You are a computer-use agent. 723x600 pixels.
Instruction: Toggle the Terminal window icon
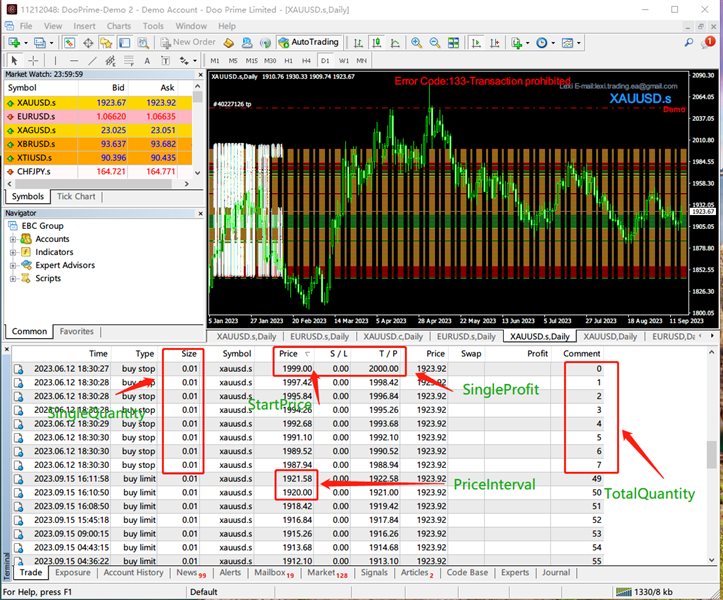coord(124,43)
